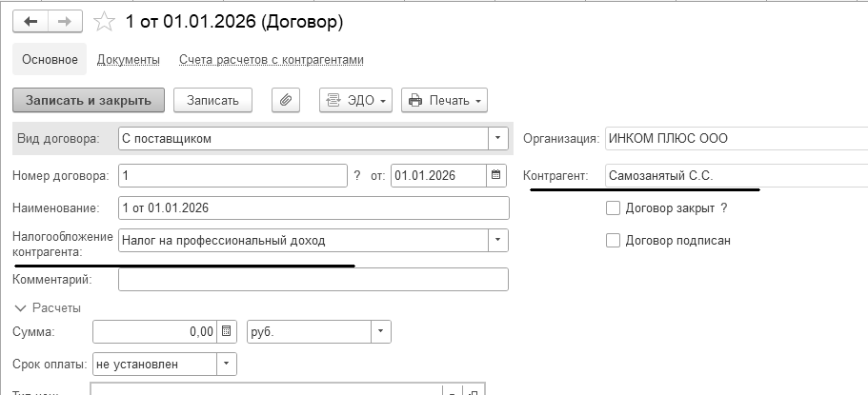Open the Срок оплаты dropdown

(226, 364)
